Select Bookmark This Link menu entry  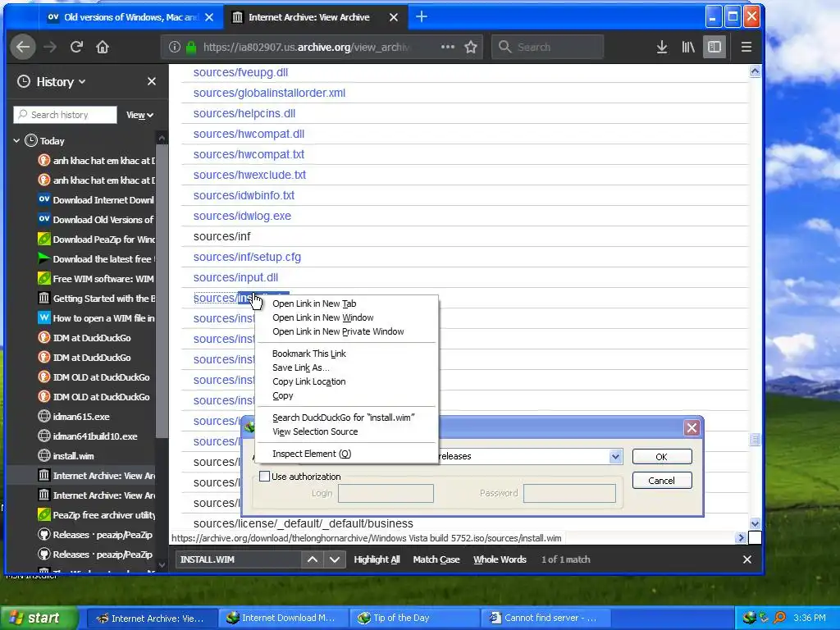point(309,354)
